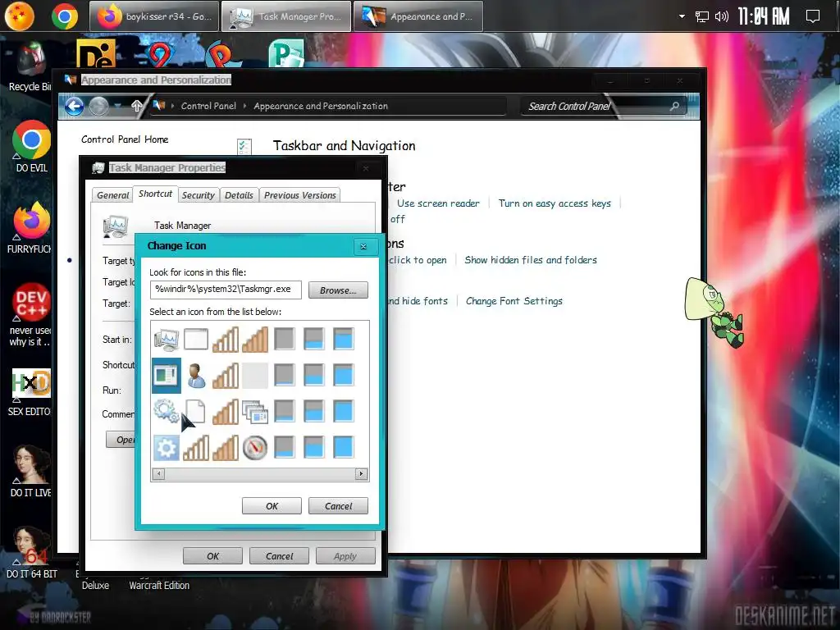Click Control Panel breadcrumb in address bar
840x630 pixels.
point(208,106)
